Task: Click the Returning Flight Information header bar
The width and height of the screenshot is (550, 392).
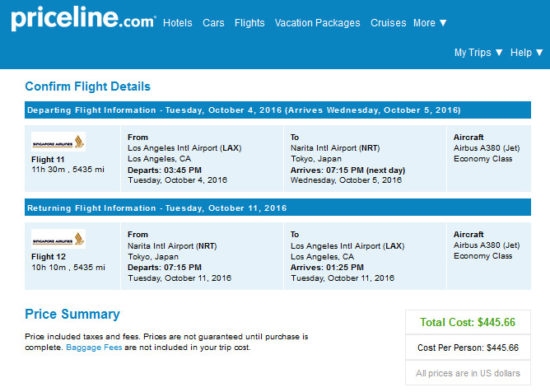Action: 278,208
